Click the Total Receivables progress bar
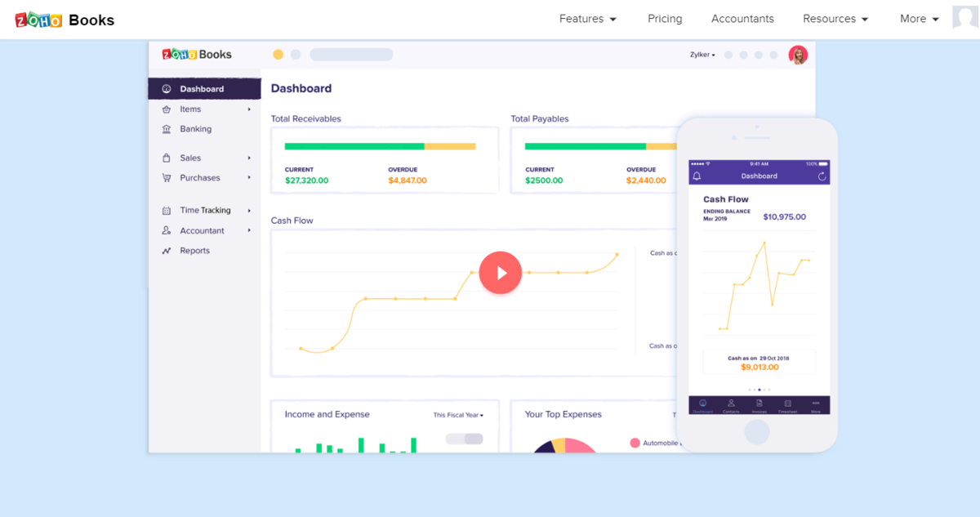The height and width of the screenshot is (517, 980). coord(380,146)
